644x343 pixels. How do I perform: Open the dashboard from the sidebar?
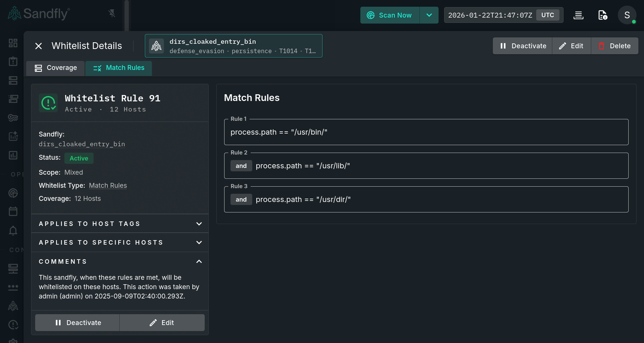tap(13, 43)
